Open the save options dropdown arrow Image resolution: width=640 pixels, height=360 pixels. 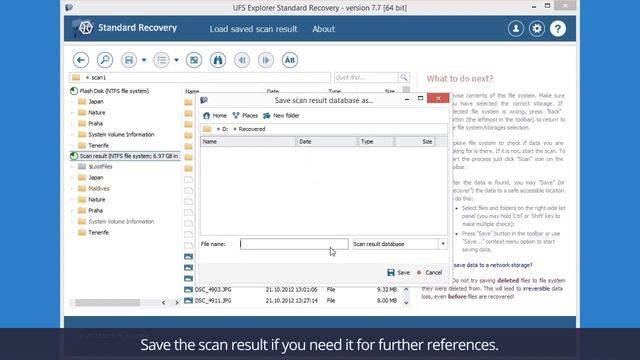tap(144, 60)
